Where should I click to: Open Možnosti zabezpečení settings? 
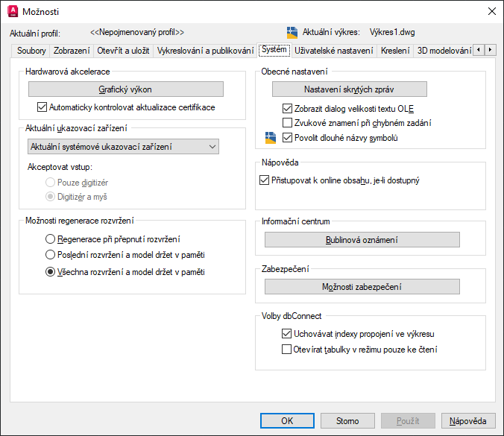(362, 287)
